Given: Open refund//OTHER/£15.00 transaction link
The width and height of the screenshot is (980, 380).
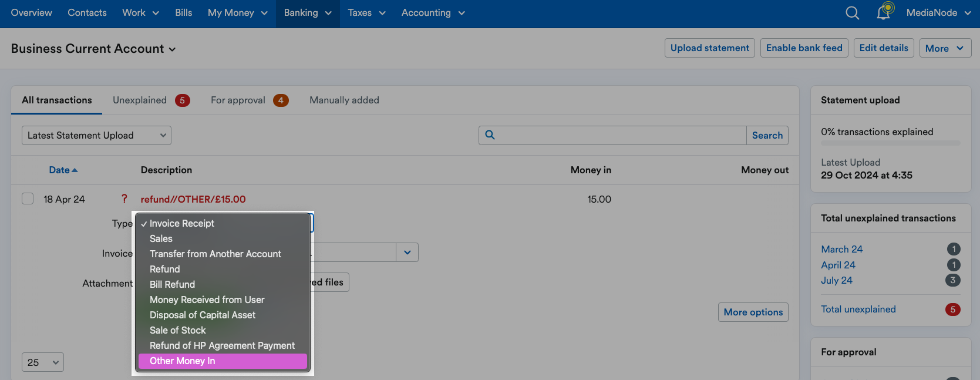Looking at the screenshot, I should (x=193, y=199).
